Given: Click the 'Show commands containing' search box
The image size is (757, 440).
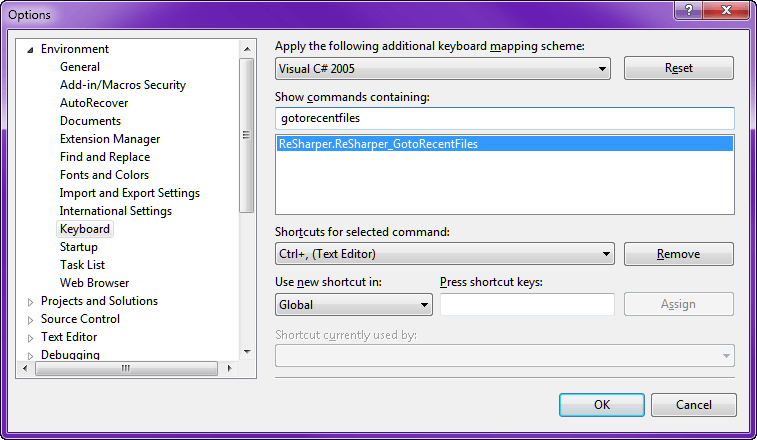Looking at the screenshot, I should [505, 118].
